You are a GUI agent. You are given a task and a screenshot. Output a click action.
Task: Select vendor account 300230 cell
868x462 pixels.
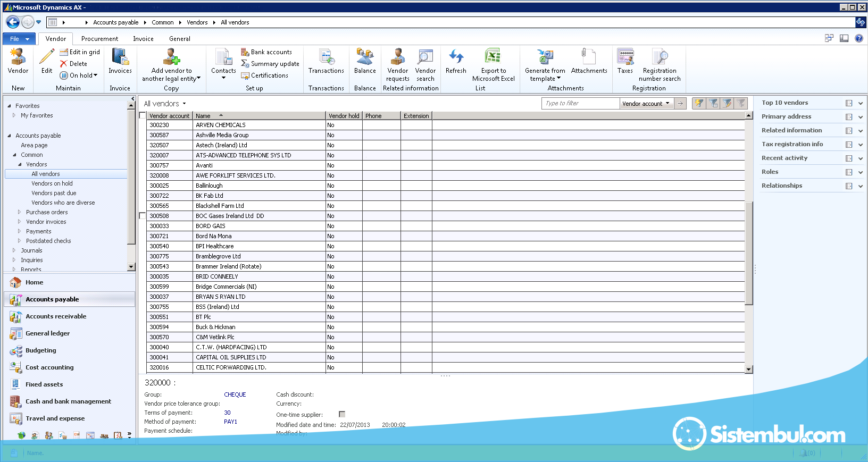click(x=169, y=125)
